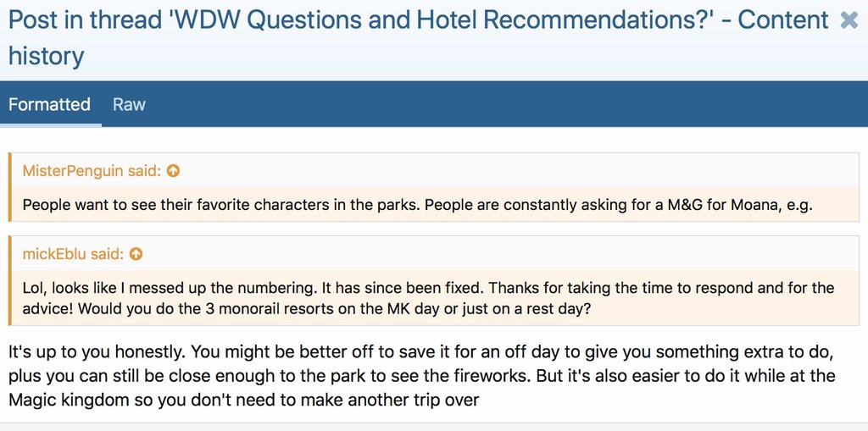Viewport: 868px width, 431px height.
Task: Click the 'MisterPenguin said:' quote link
Action: point(92,171)
